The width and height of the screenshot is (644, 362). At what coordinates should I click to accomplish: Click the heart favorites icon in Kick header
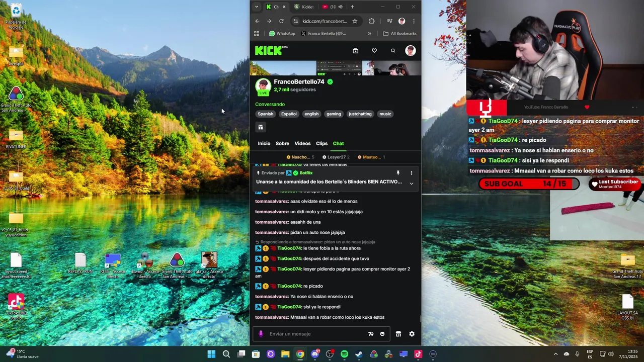[x=374, y=51]
